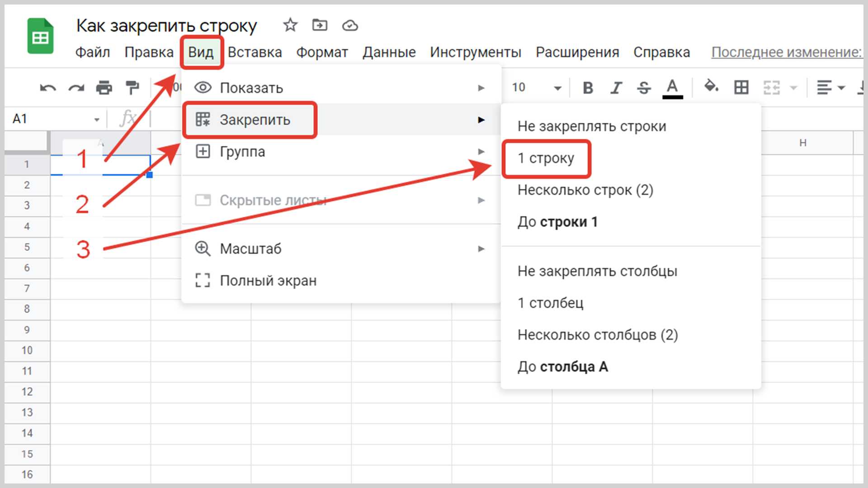The height and width of the screenshot is (488, 868).
Task: Select Не закреплять строки
Action: click(631, 126)
